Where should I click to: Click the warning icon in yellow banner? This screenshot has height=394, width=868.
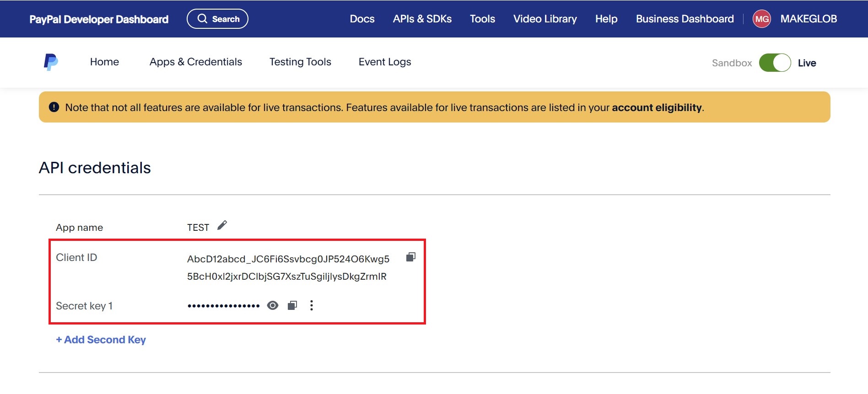coord(54,107)
